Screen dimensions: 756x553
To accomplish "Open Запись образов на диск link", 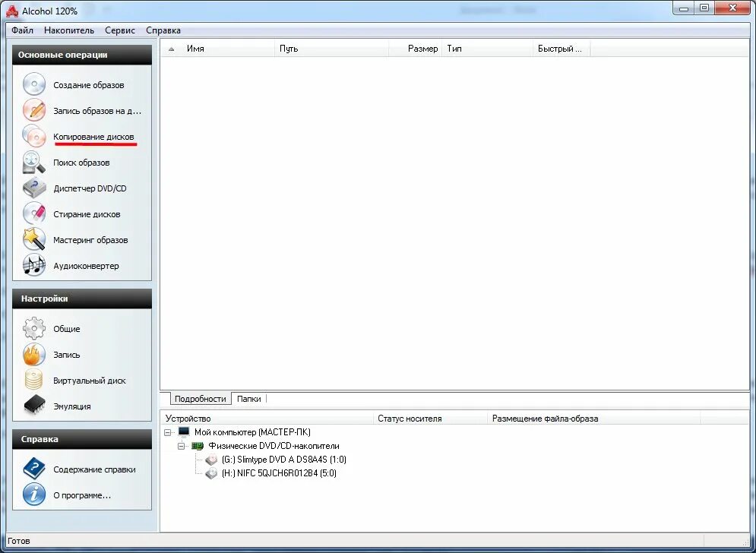I will coord(97,111).
